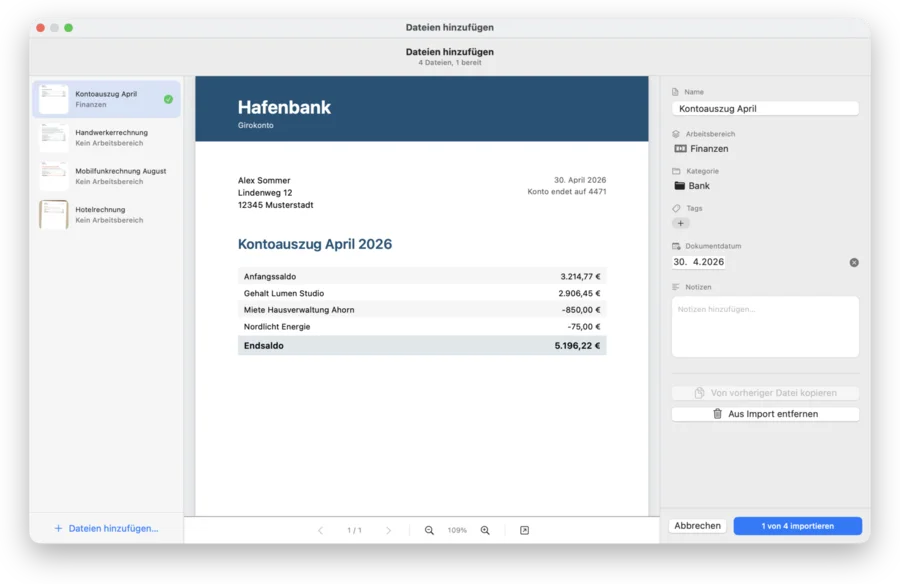Click the green checkmark on Kontoauszug April

click(168, 99)
